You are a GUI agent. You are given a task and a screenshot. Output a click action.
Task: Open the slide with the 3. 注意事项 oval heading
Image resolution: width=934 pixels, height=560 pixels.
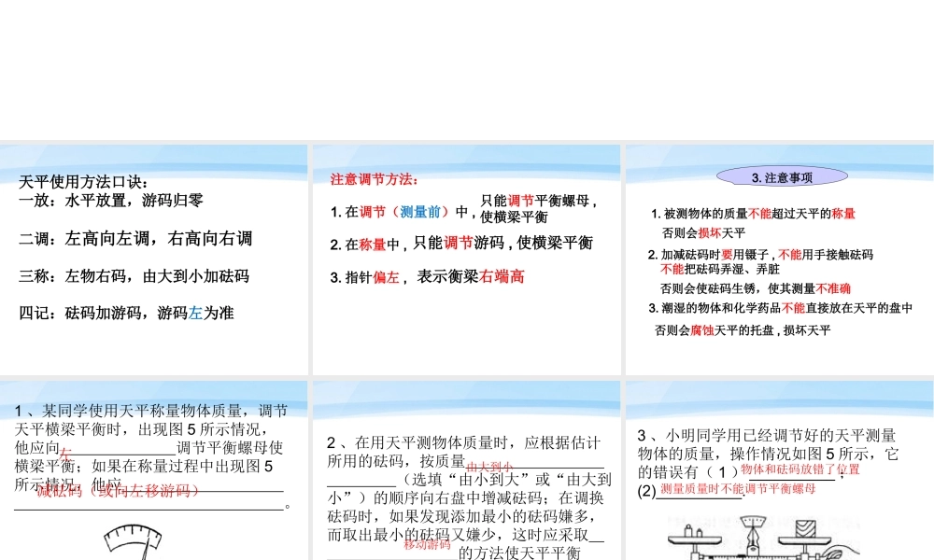780,259
